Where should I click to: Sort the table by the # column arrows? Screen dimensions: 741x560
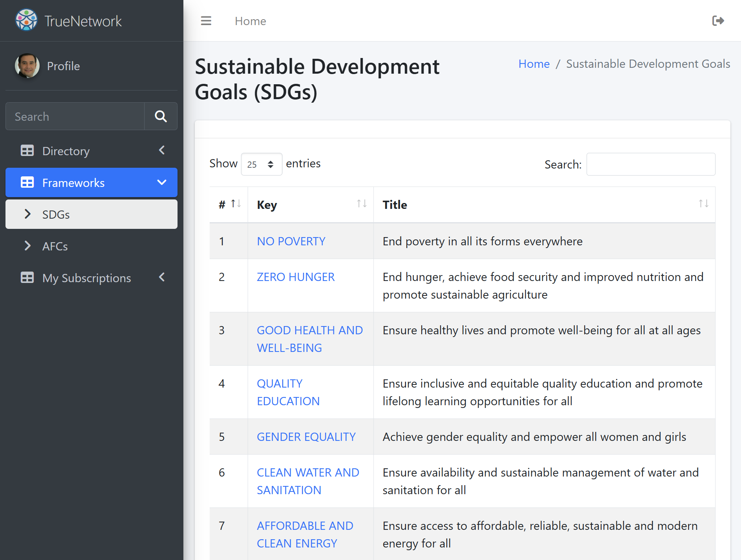point(236,204)
